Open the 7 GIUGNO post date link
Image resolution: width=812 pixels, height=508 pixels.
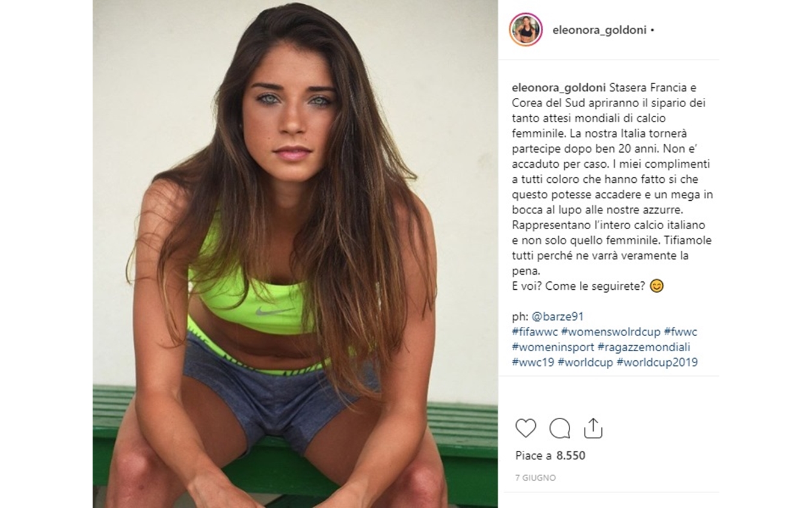(x=535, y=478)
